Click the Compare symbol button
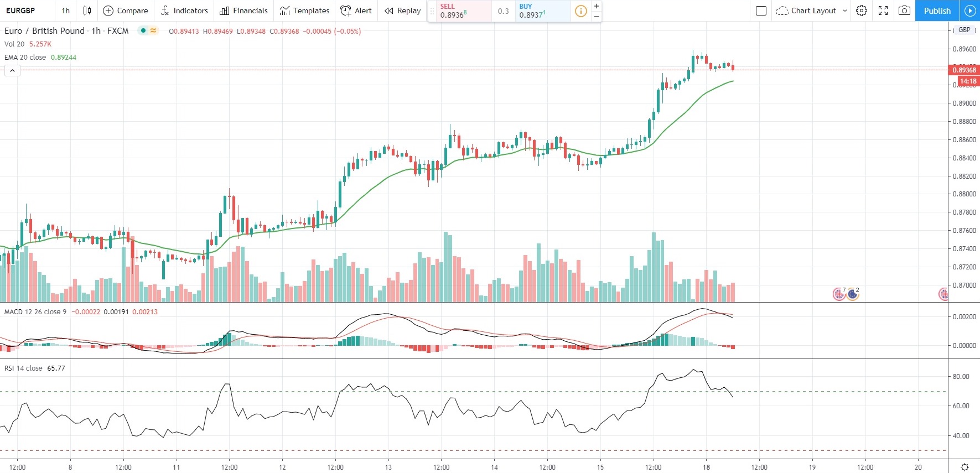This screenshot has width=980, height=473. coord(126,11)
